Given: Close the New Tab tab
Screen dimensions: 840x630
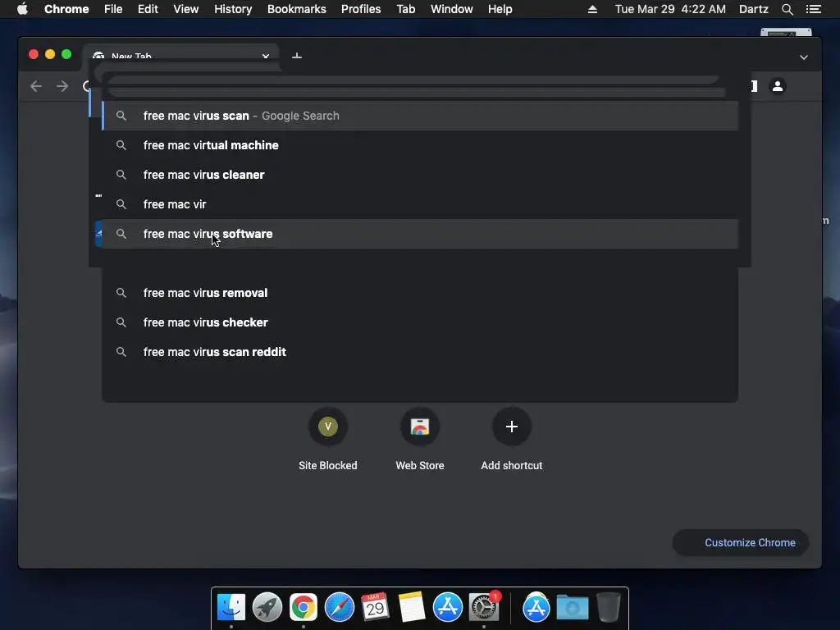Looking at the screenshot, I should 266,57.
